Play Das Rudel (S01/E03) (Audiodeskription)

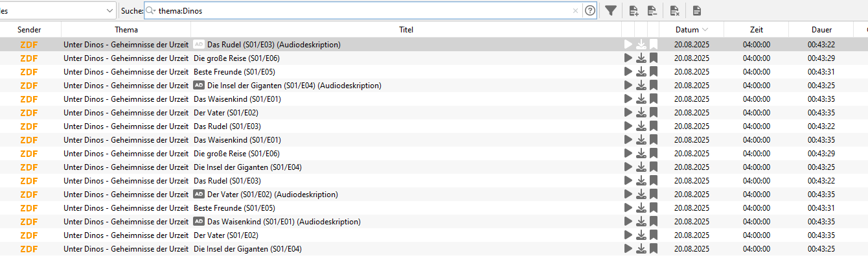[628, 44]
